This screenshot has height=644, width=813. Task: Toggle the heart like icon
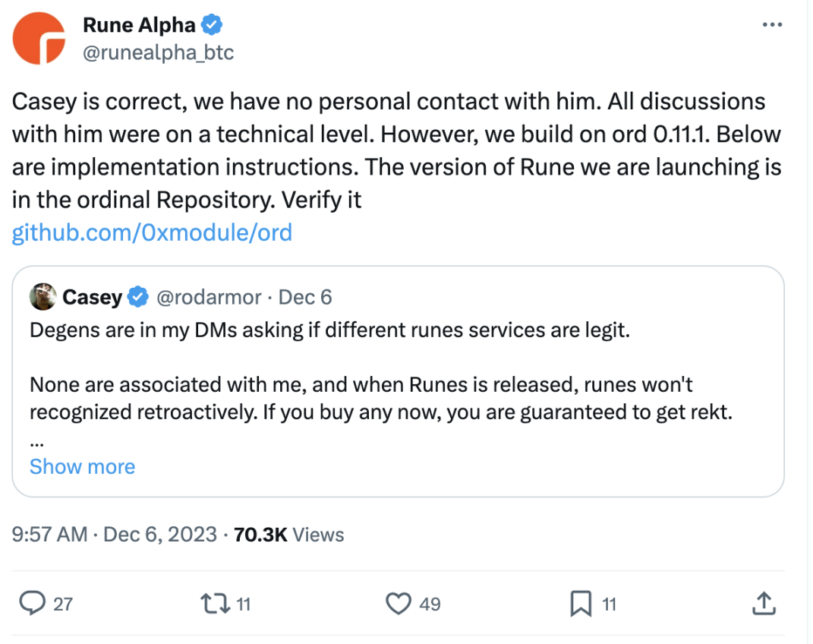(x=398, y=604)
